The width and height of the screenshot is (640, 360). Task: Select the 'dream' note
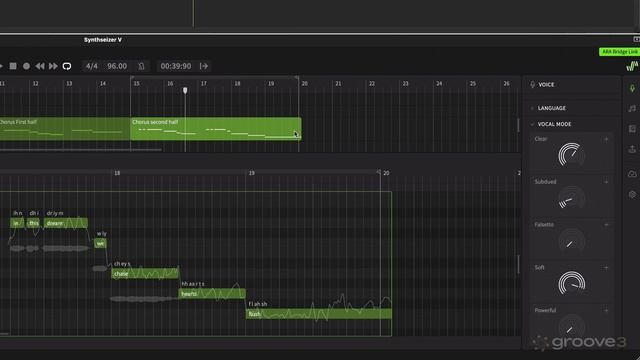pyautogui.click(x=66, y=223)
